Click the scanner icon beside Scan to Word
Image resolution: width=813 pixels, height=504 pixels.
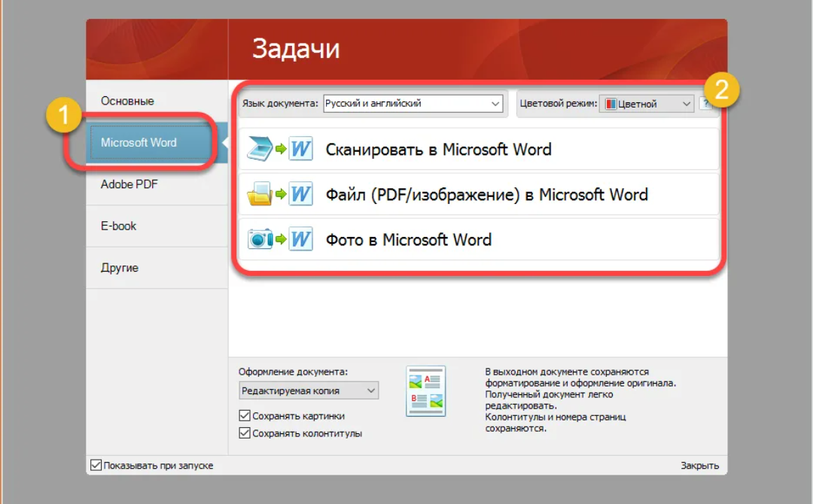click(259, 149)
